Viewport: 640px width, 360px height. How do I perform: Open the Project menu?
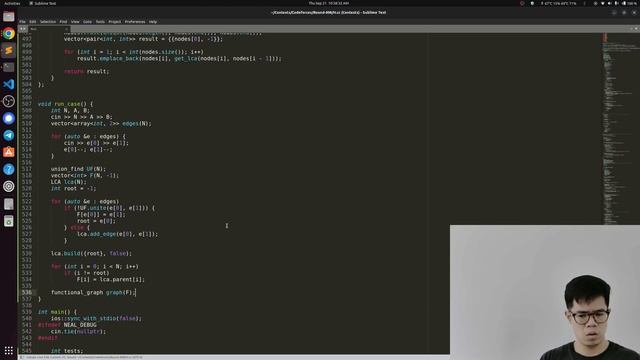point(115,22)
